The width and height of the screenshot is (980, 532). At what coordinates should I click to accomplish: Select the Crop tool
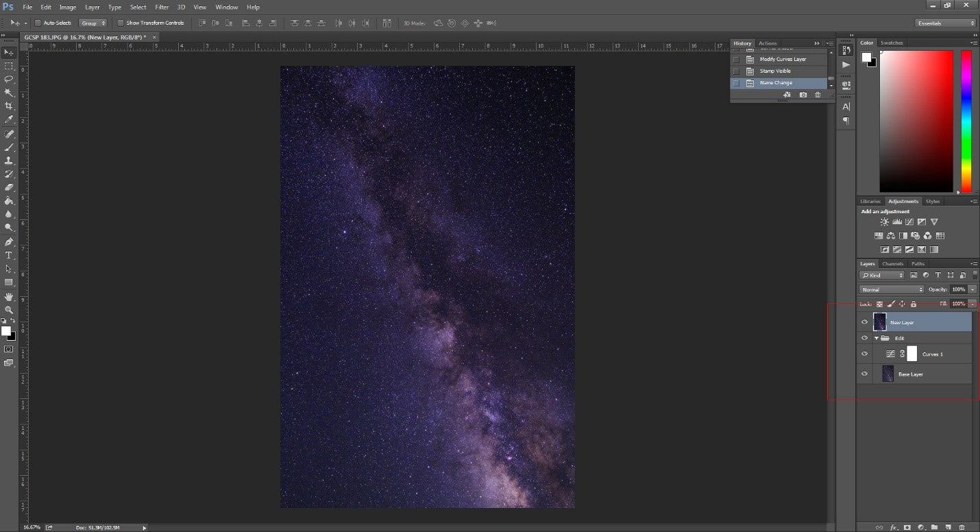[9, 106]
